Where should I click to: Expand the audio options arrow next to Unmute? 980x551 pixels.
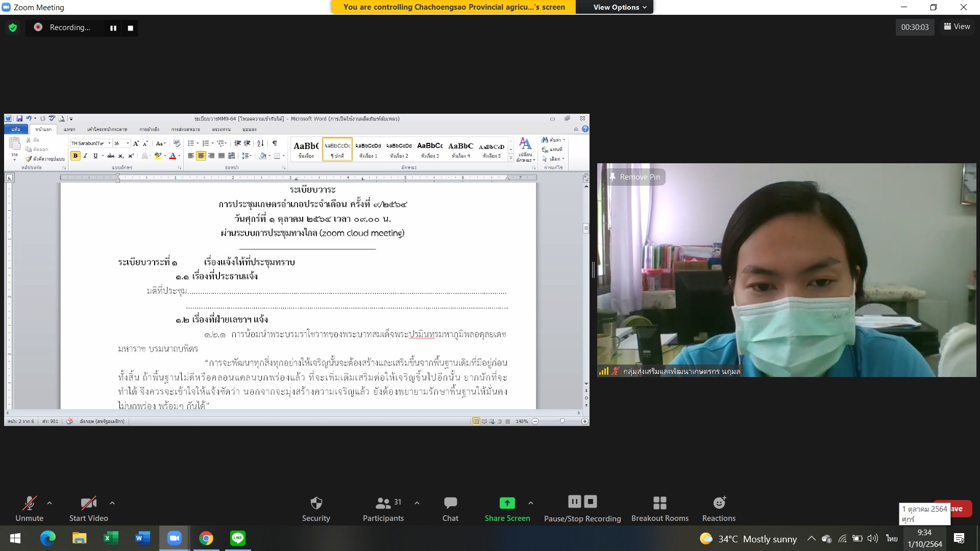(x=50, y=503)
